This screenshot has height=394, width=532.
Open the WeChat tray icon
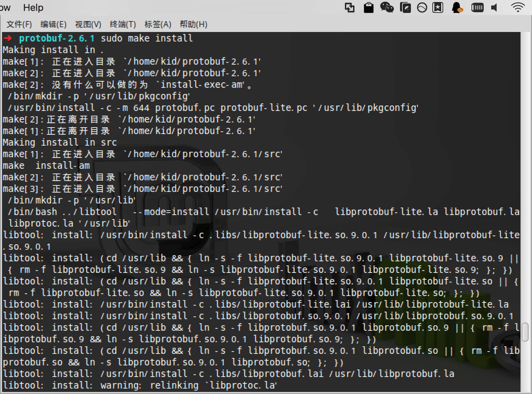point(387,7)
